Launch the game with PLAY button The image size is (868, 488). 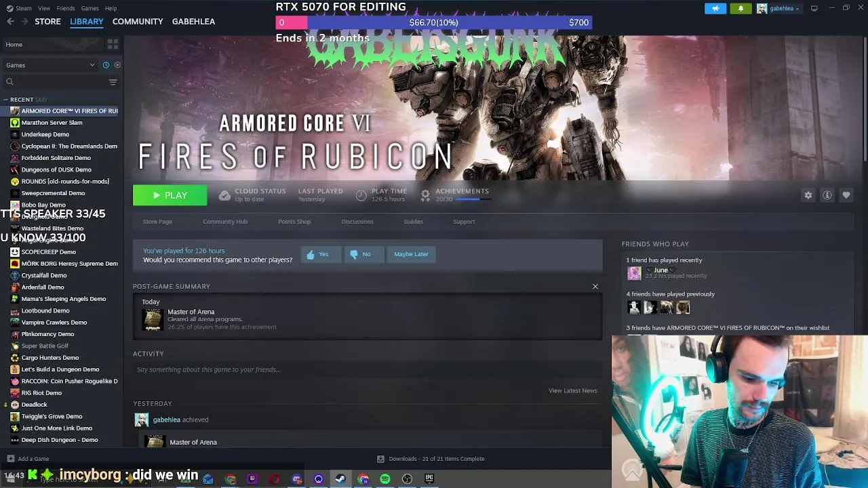(x=170, y=195)
